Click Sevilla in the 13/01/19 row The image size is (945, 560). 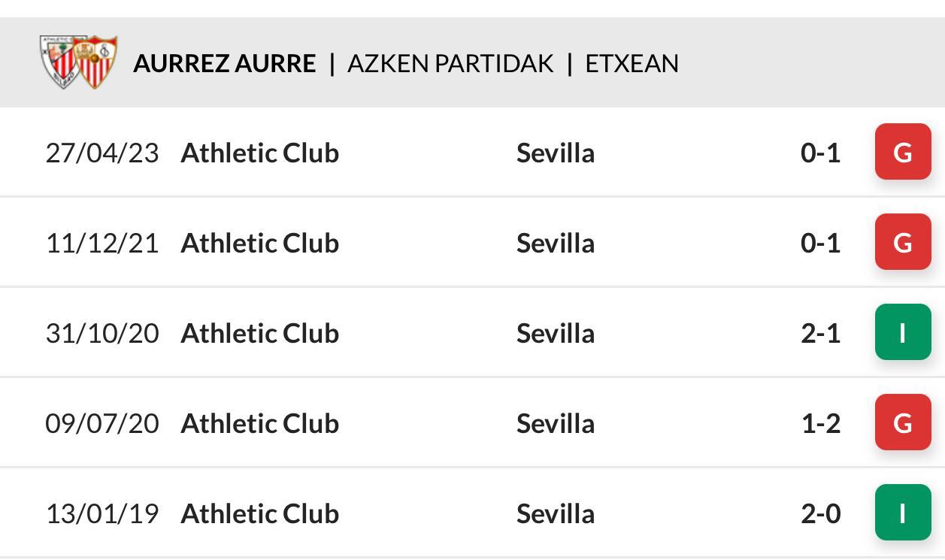[x=556, y=513]
